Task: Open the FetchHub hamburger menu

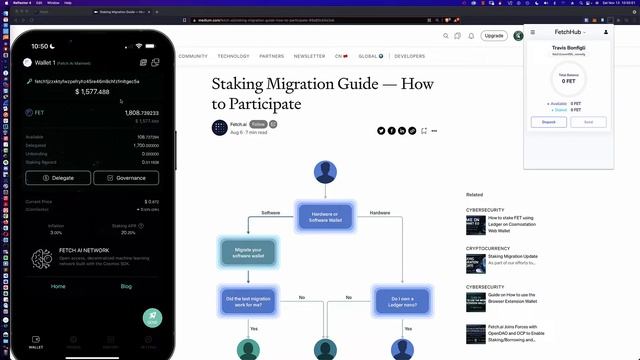Action: (533, 32)
